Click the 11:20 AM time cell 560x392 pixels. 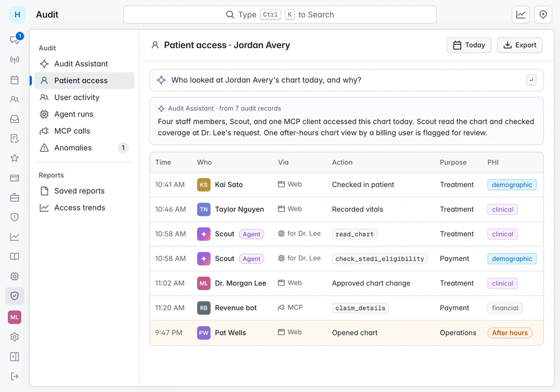[170, 308]
